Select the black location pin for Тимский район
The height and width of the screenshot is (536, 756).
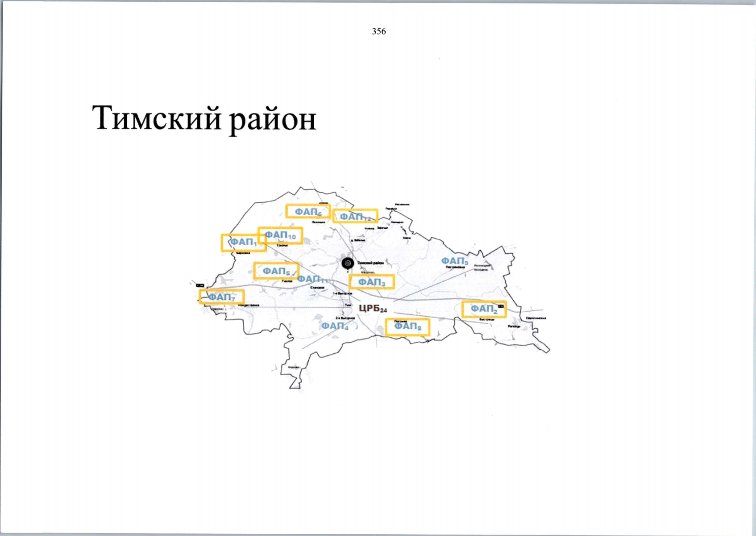pyautogui.click(x=347, y=264)
